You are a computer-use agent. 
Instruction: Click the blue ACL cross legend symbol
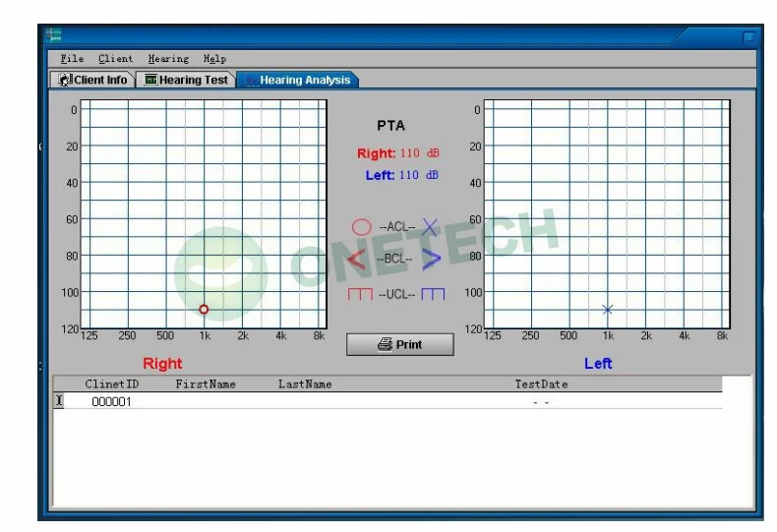point(430,227)
